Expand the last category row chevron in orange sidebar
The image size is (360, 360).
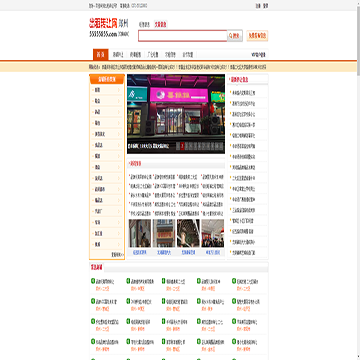[118, 244]
